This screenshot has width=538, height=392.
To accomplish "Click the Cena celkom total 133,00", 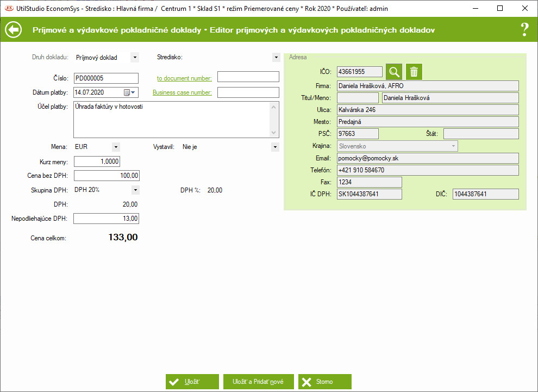I will 123,237.
